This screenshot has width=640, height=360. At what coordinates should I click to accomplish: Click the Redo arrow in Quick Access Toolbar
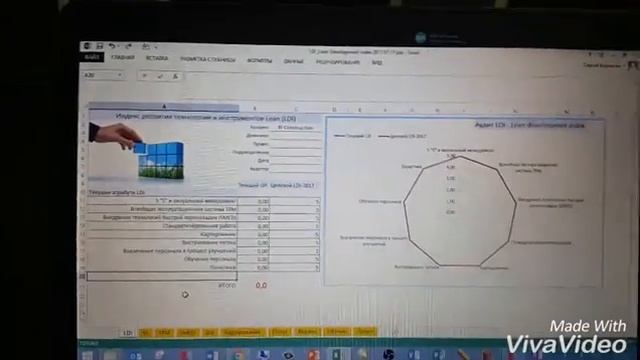[x=128, y=47]
